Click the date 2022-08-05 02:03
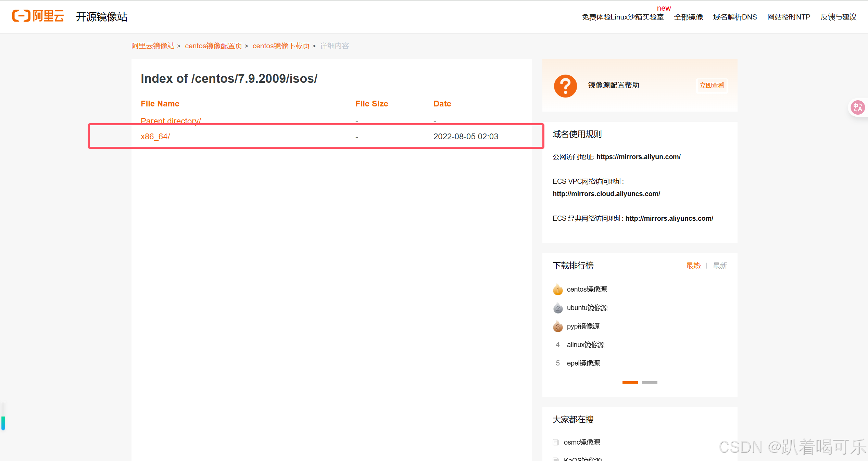This screenshot has width=868, height=461. pos(466,137)
